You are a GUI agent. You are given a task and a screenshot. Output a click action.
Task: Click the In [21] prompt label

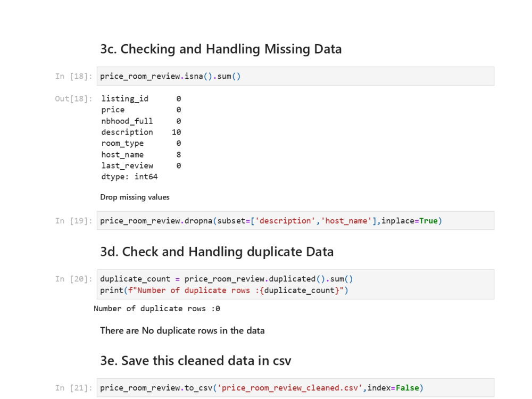point(73,388)
